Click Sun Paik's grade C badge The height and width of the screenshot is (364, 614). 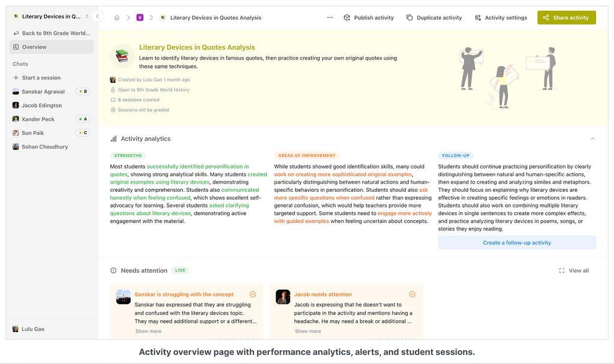click(83, 133)
